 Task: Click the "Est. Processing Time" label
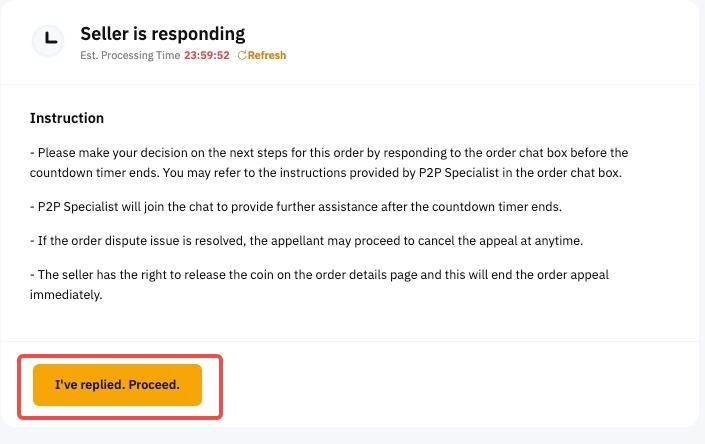click(130, 56)
